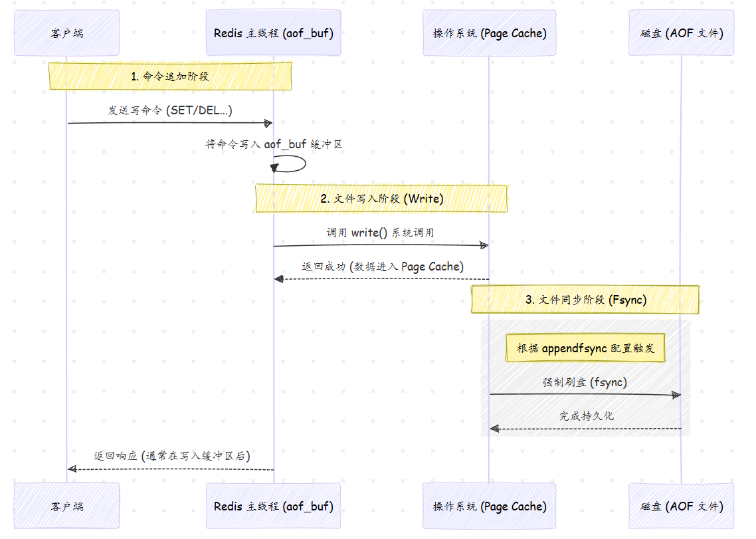Select the bottom 磁盘 (AOF 文件) box
The image size is (756, 539).
click(x=682, y=506)
